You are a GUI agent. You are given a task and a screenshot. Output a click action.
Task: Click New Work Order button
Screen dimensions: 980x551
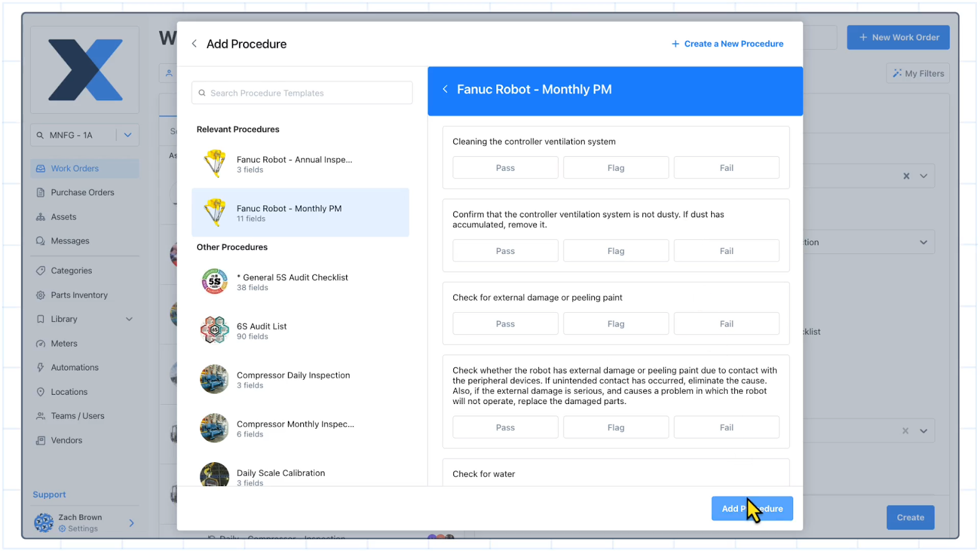tap(899, 37)
